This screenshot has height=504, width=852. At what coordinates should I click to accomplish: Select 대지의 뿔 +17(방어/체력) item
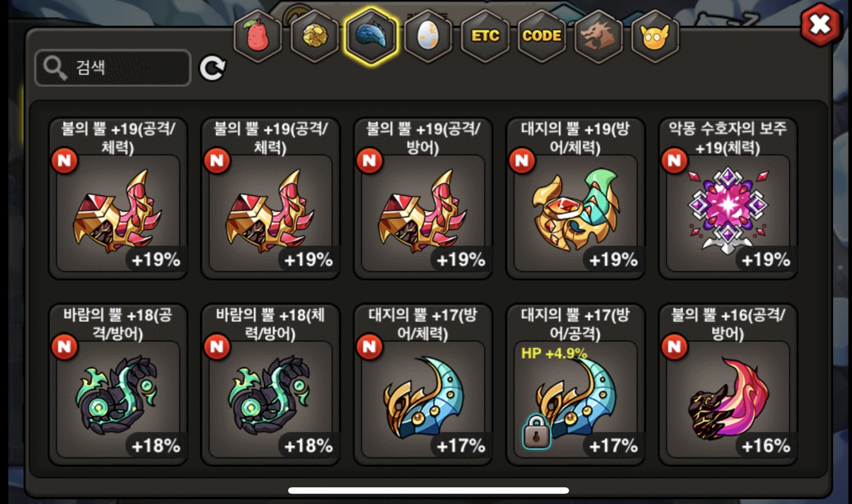423,384
